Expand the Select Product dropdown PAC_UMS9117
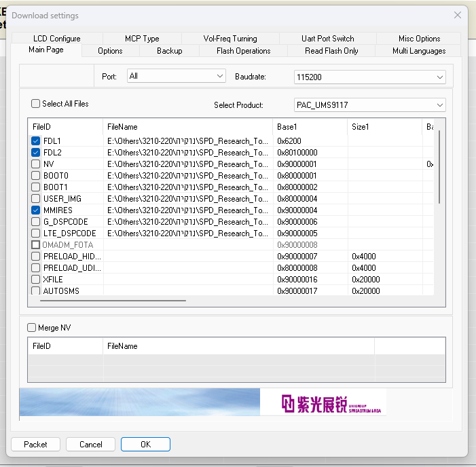The image size is (476, 467). click(x=370, y=105)
